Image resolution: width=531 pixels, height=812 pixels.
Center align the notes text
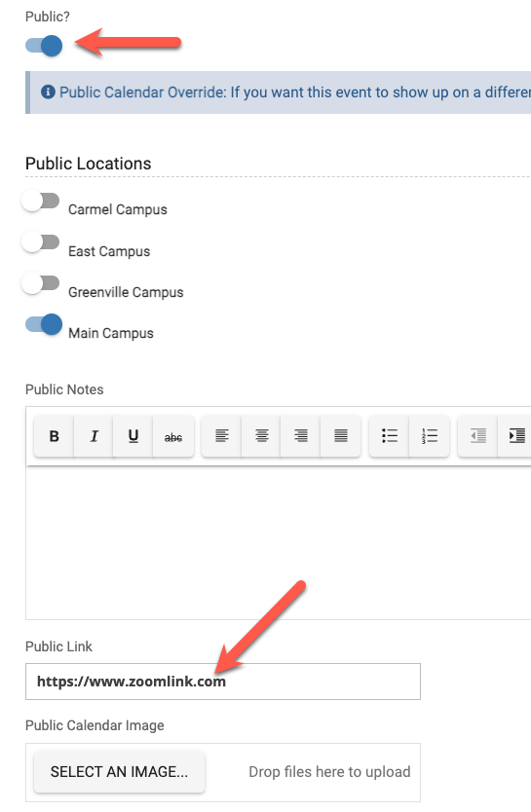(x=262, y=436)
